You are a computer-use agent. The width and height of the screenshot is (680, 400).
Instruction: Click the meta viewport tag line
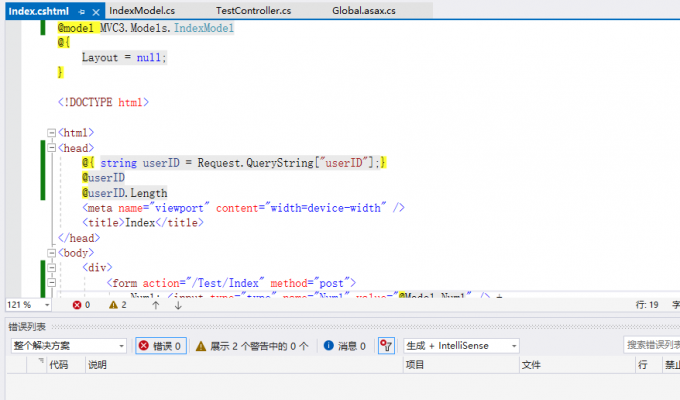tap(243, 208)
